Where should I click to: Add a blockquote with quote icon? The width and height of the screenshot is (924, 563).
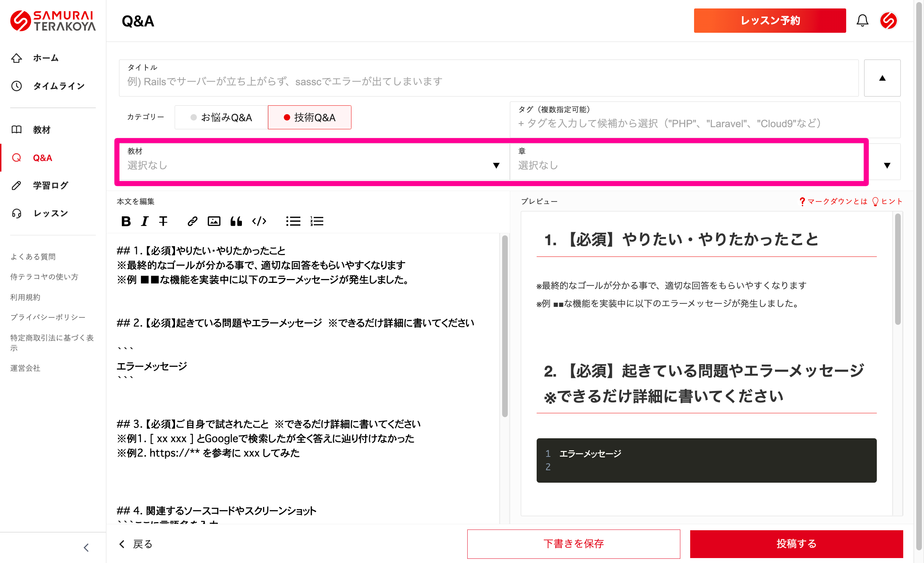(236, 221)
